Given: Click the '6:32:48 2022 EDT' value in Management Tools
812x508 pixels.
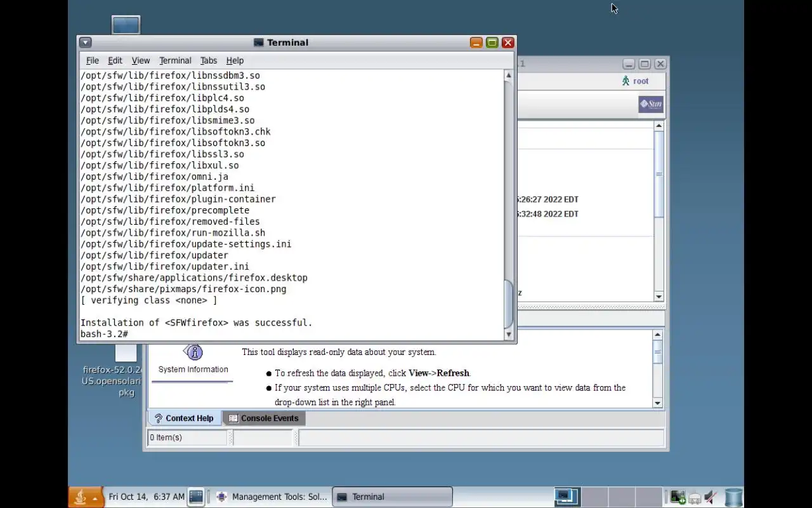Looking at the screenshot, I should click(x=548, y=214).
